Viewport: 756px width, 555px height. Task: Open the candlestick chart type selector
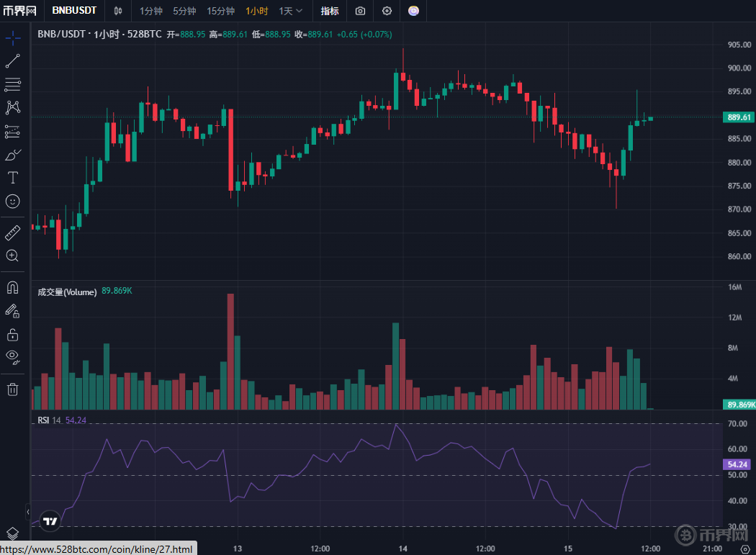tap(118, 11)
